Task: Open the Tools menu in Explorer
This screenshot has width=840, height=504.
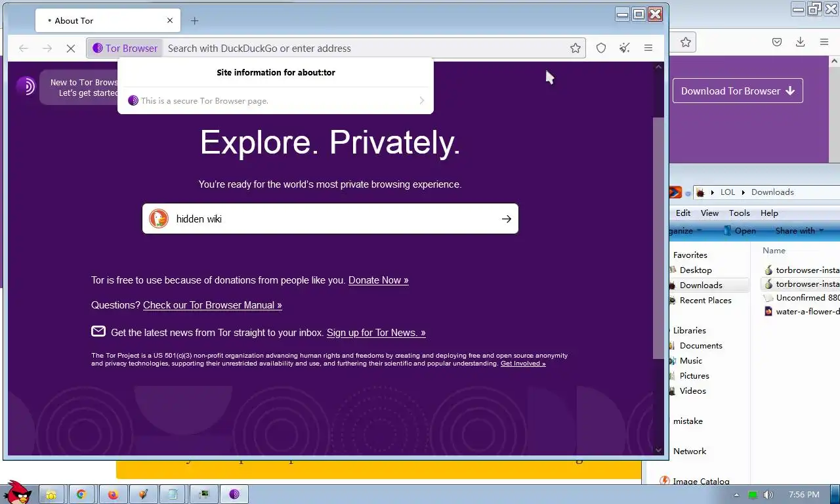Action: pos(739,213)
